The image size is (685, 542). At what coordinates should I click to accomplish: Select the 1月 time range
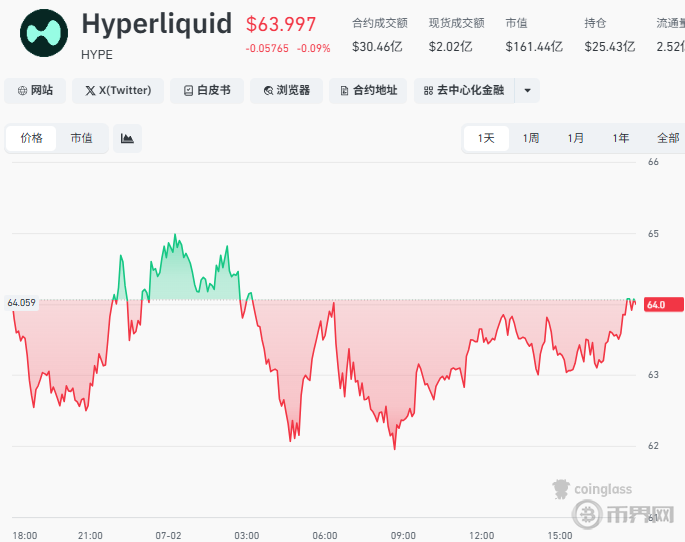point(576,138)
